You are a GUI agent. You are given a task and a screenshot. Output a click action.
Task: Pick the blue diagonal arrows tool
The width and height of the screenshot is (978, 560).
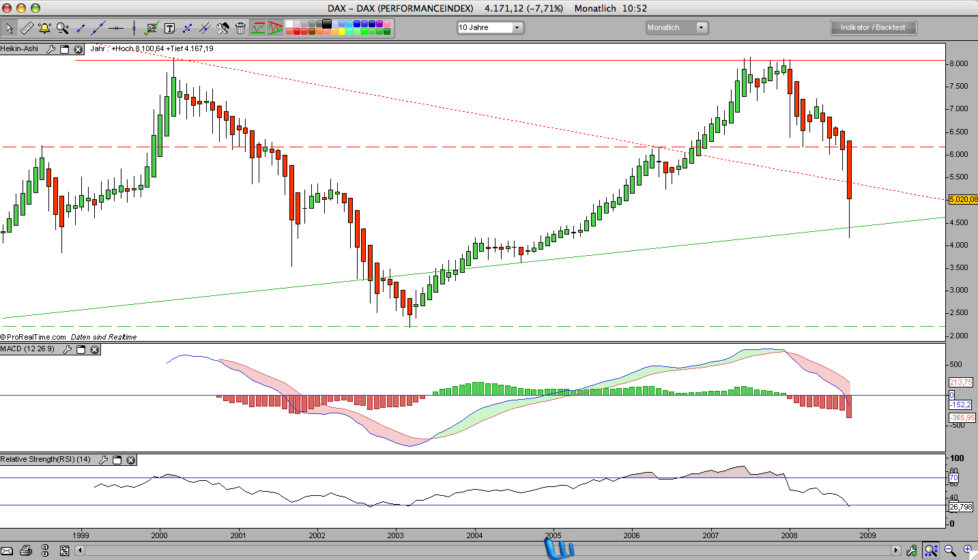[187, 28]
